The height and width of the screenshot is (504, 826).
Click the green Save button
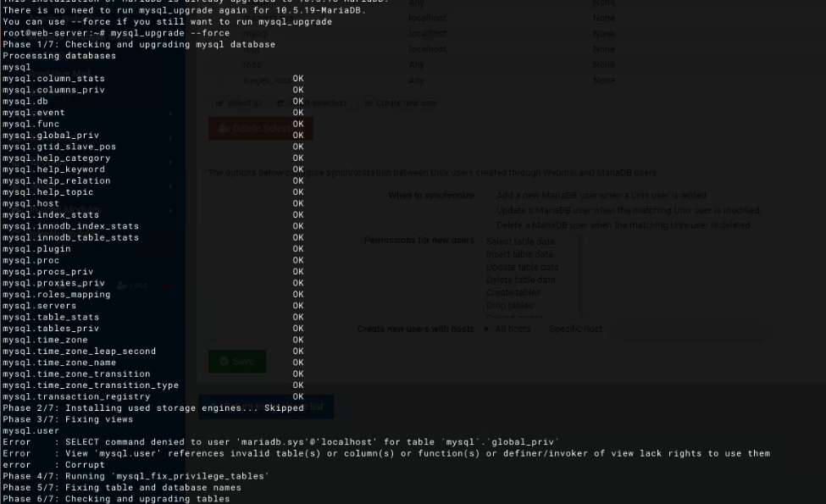coord(237,362)
